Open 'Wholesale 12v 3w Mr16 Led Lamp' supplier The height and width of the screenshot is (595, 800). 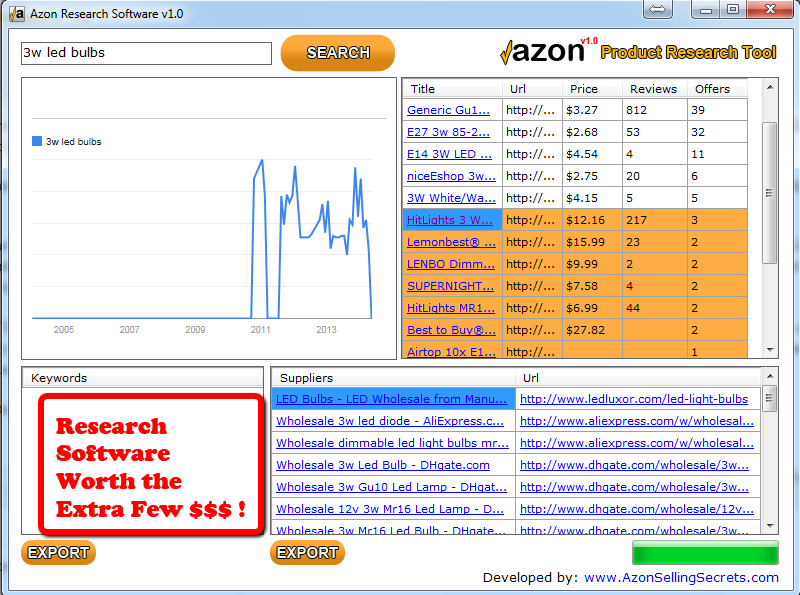[x=390, y=509]
